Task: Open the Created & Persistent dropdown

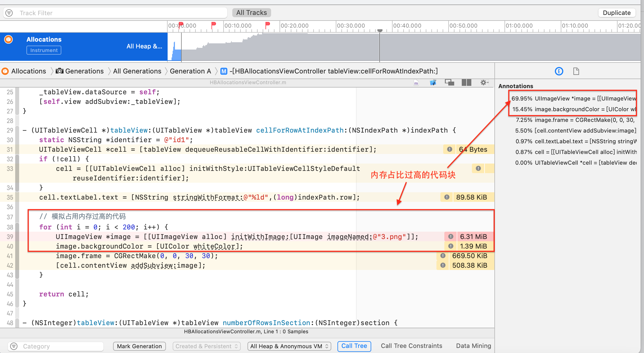Action: (x=207, y=346)
